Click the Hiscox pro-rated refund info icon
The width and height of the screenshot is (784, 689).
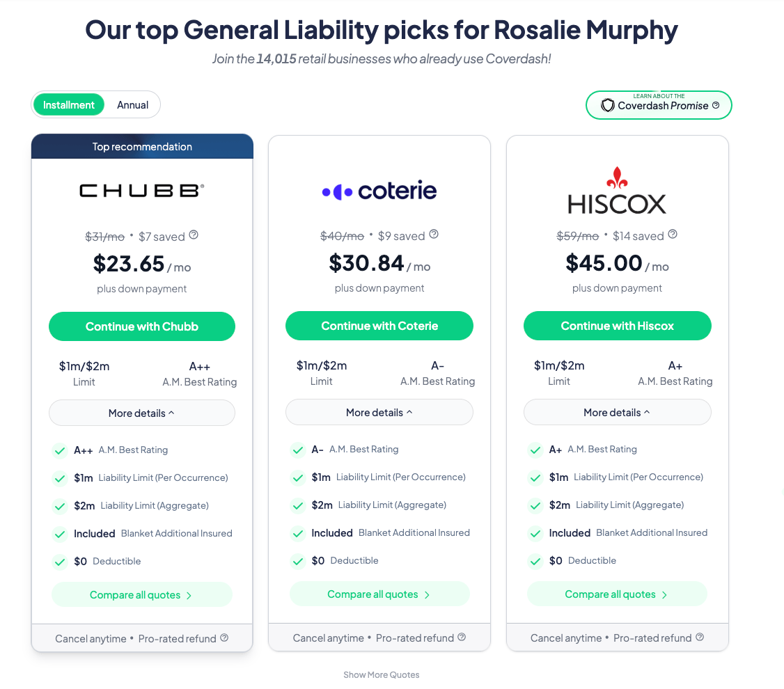[700, 637]
